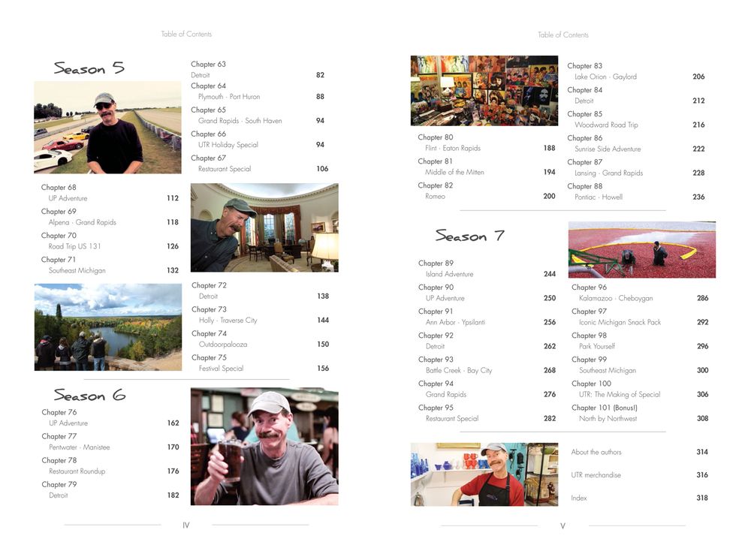Go to Chapter 63 Detroit entry
This screenshot has height=560, width=748.
click(258, 70)
